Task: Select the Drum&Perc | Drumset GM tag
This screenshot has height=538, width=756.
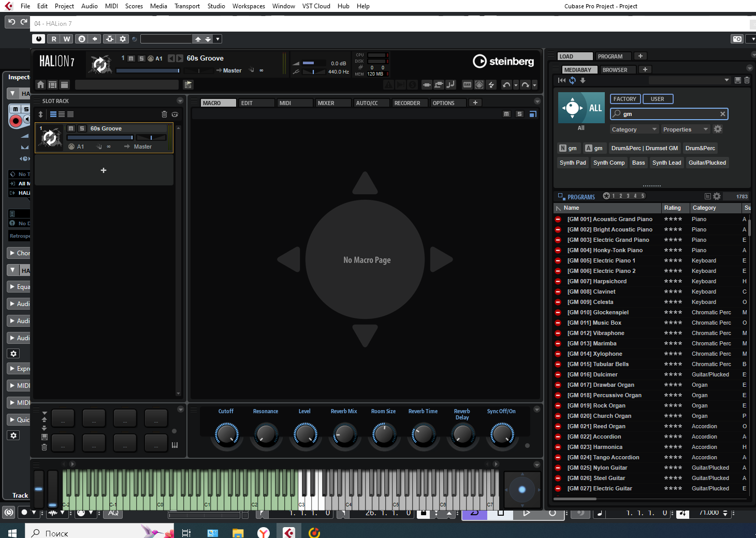Action: [645, 148]
